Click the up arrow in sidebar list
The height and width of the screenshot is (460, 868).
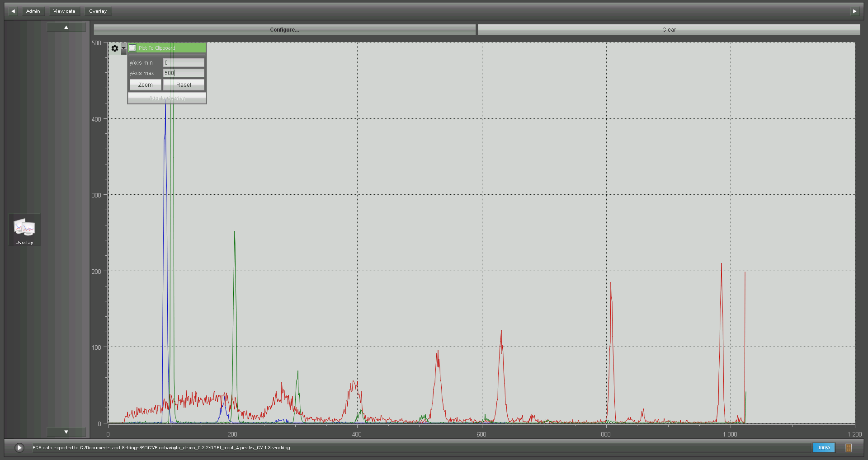pos(66,28)
